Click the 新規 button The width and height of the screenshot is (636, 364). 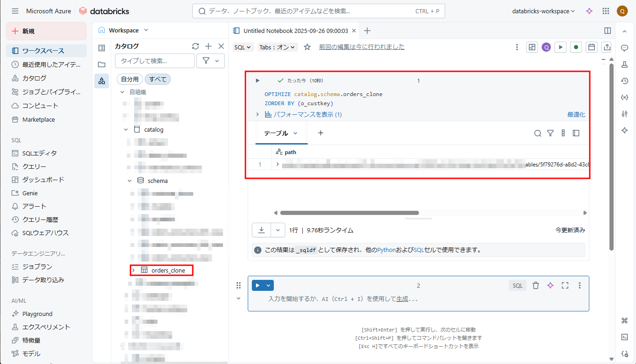[x=46, y=31]
